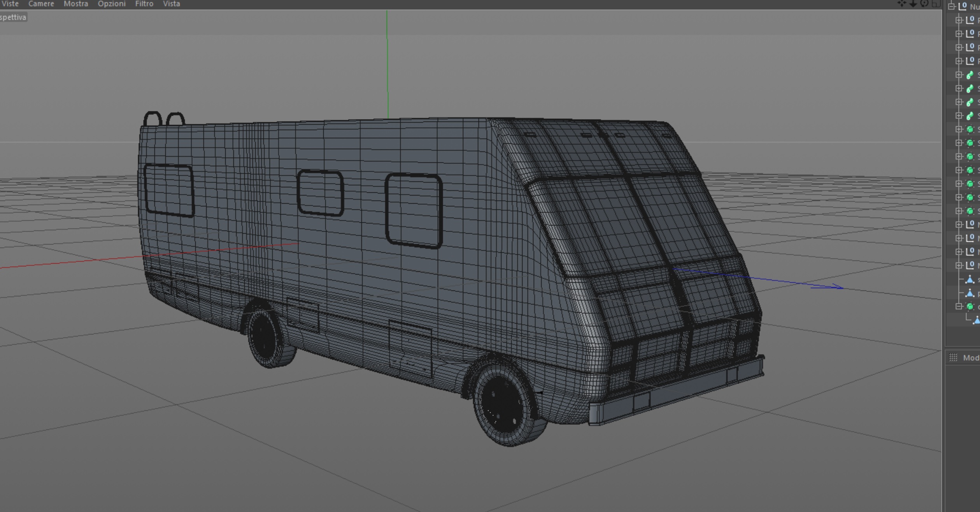Click the viewport zoom (dolly) camera icon
This screenshot has width=980, height=512.
913,4
